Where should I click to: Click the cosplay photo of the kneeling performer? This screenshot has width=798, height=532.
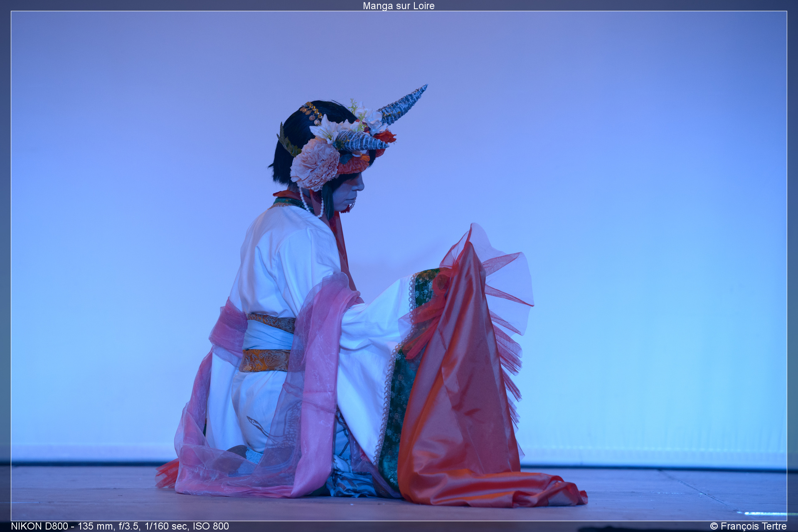(x=399, y=266)
